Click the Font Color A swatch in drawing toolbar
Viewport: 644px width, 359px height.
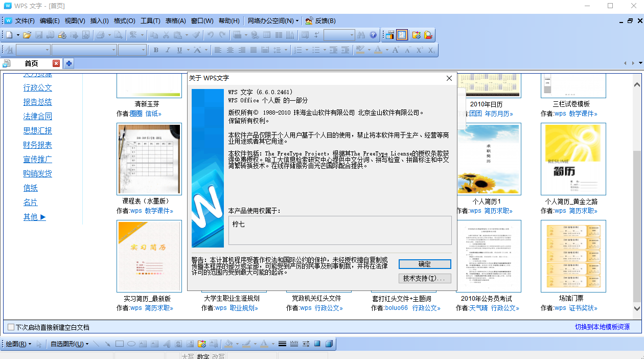(x=264, y=344)
